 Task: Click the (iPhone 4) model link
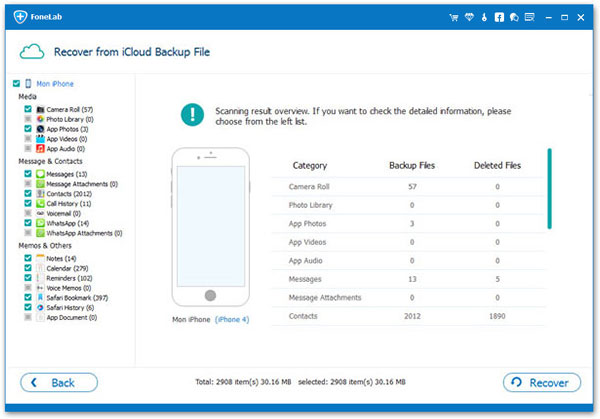click(x=232, y=320)
